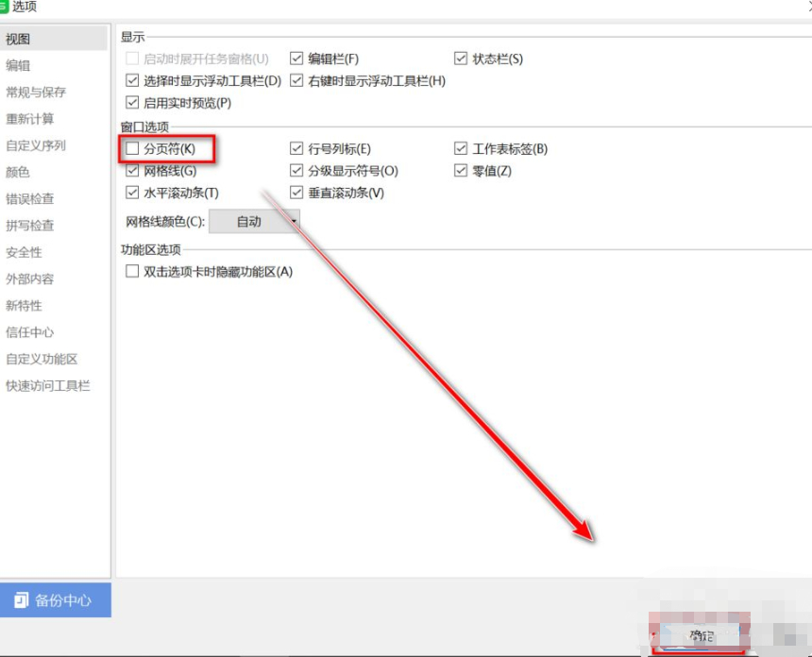
Task: Click the 确定 confirm button
Action: (x=701, y=635)
